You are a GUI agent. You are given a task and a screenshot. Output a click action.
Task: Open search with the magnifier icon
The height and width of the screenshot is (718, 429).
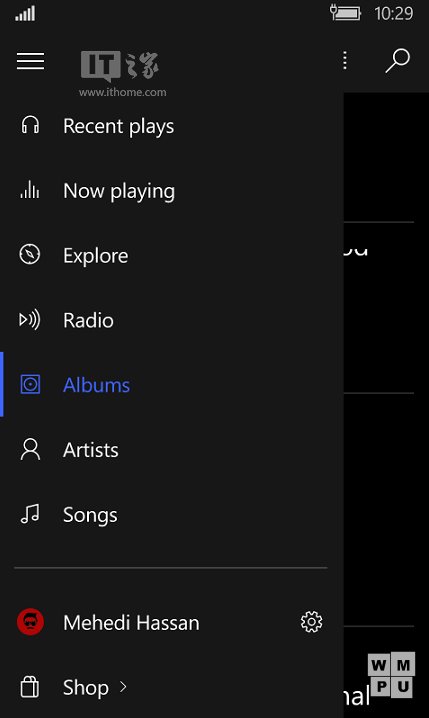point(397,61)
